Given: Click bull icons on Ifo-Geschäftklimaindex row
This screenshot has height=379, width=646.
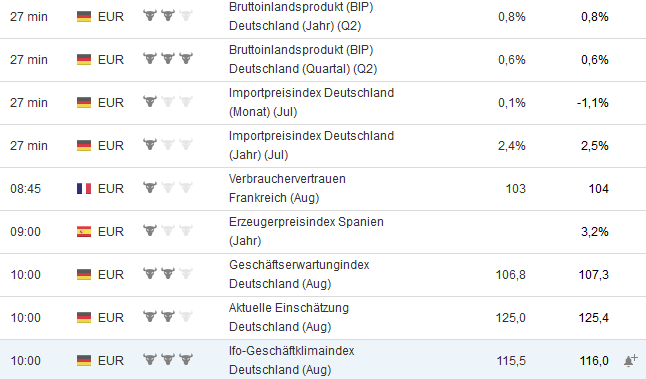Looking at the screenshot, I should tap(168, 359).
